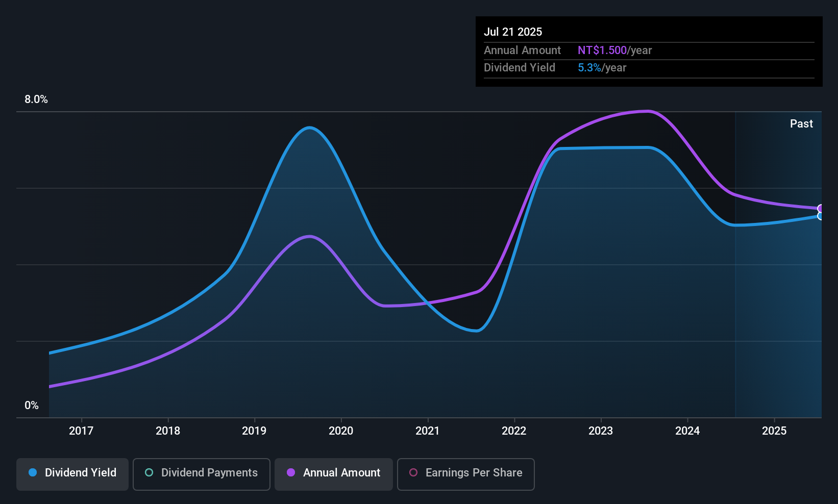
Task: Click the 2017 axis label
Action: [x=81, y=431]
